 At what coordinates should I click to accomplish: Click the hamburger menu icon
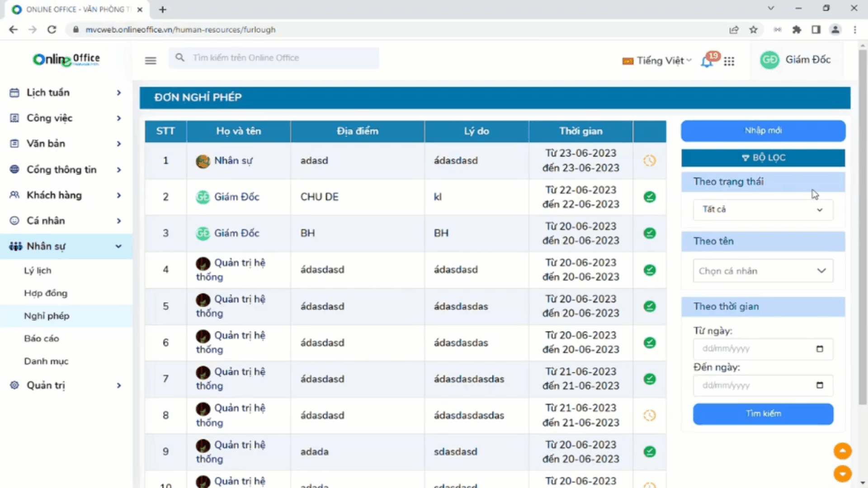[151, 60]
